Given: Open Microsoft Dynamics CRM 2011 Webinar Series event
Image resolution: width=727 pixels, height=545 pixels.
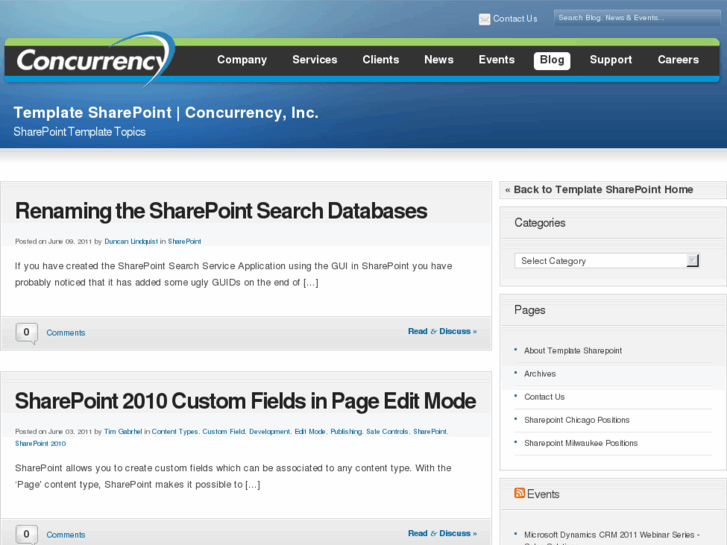Looking at the screenshot, I should pyautogui.click(x=612, y=535).
